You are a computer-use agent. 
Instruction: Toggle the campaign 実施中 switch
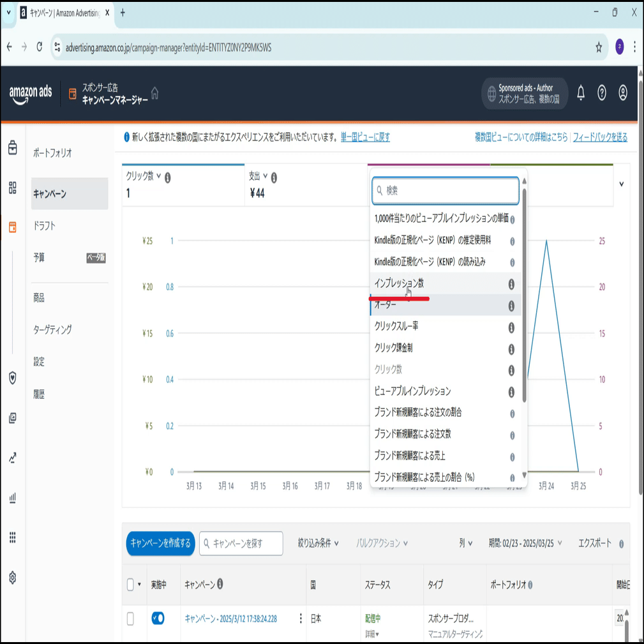point(158,618)
